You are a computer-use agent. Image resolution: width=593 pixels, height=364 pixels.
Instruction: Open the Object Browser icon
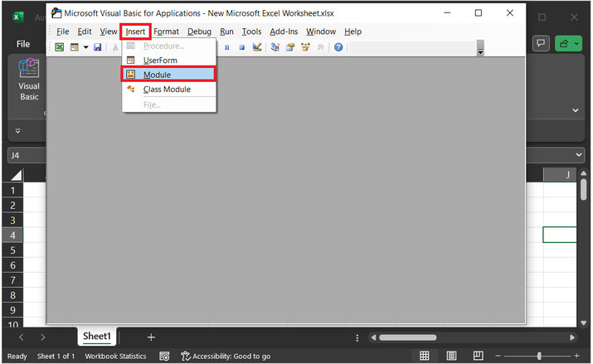305,47
